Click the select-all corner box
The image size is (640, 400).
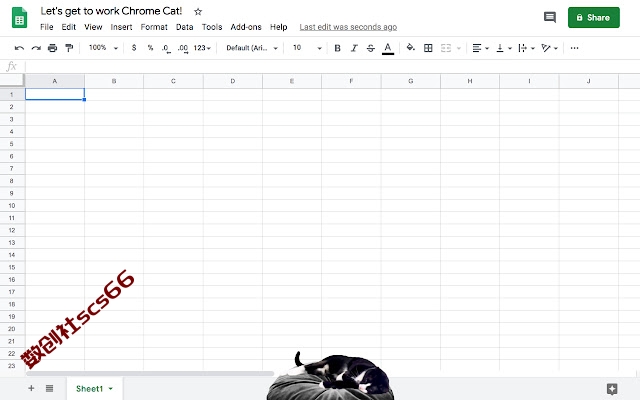pyautogui.click(x=12, y=80)
